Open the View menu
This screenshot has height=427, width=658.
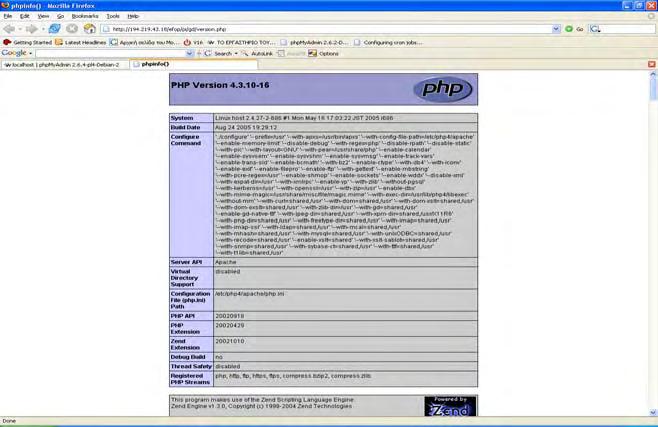tap(43, 16)
